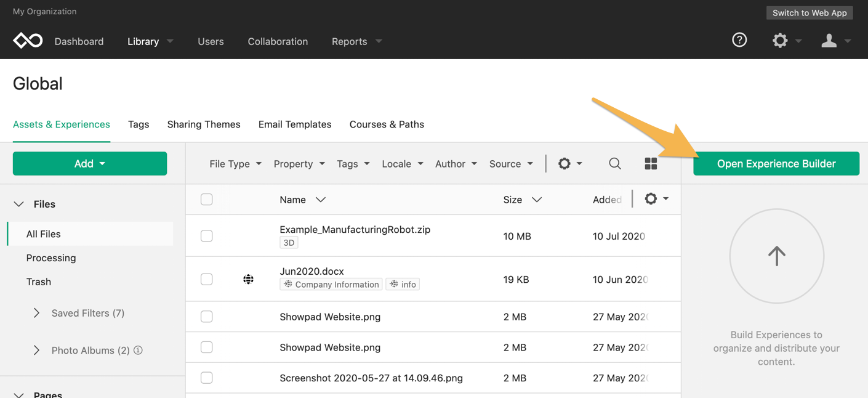Open the Users page

[211, 41]
